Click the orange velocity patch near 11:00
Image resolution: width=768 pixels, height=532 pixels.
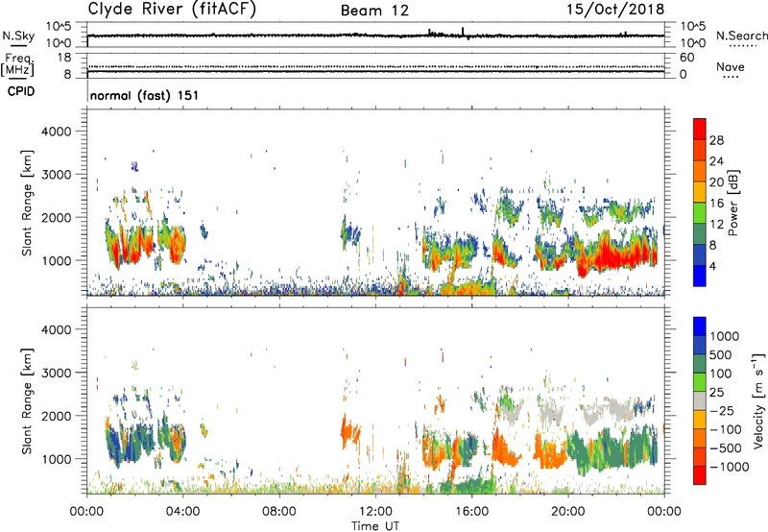coord(349,433)
